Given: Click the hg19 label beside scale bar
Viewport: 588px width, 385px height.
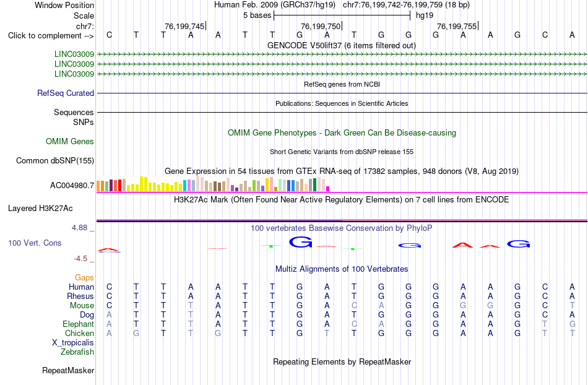Looking at the screenshot, I should click(425, 15).
